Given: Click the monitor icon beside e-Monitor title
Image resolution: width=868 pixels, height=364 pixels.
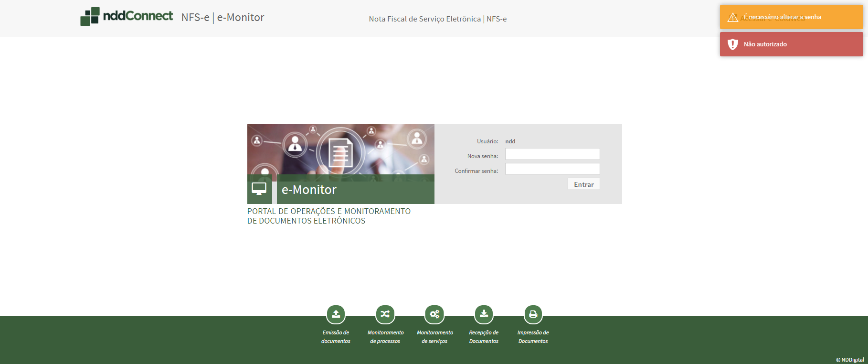Looking at the screenshot, I should click(259, 189).
